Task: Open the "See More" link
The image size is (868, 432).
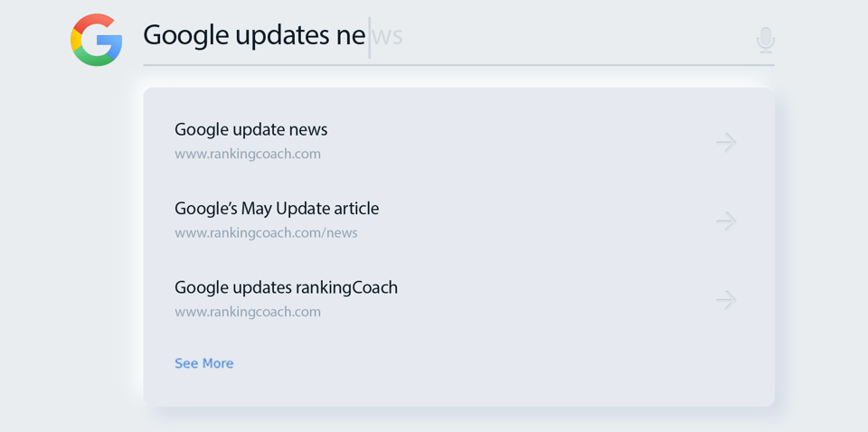Action: tap(204, 363)
